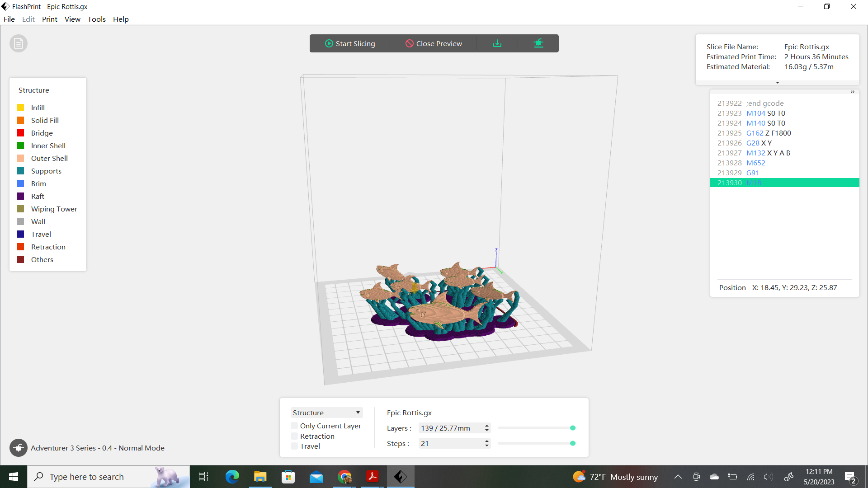The height and width of the screenshot is (488, 868).
Task: Open the Print menu
Action: tap(50, 19)
